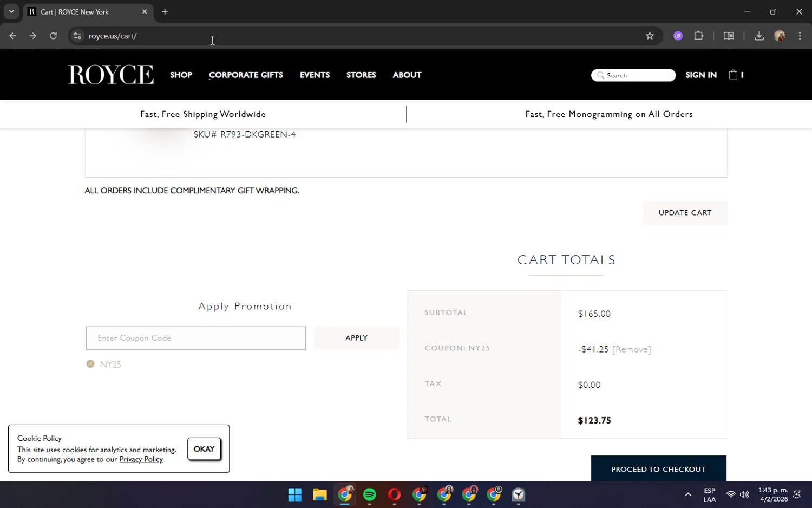This screenshot has width=812, height=508.
Task: Focus the Enter Coupon Code field
Action: 196,338
